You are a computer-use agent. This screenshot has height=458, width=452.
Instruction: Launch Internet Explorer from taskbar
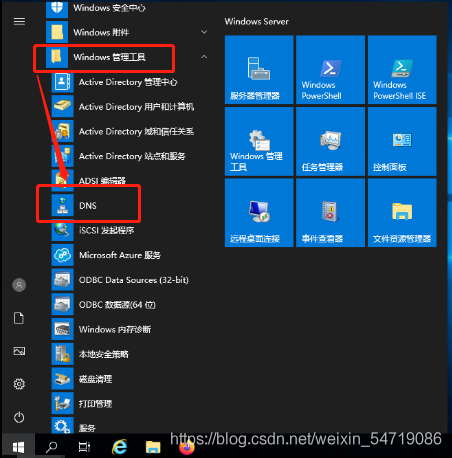(119, 447)
